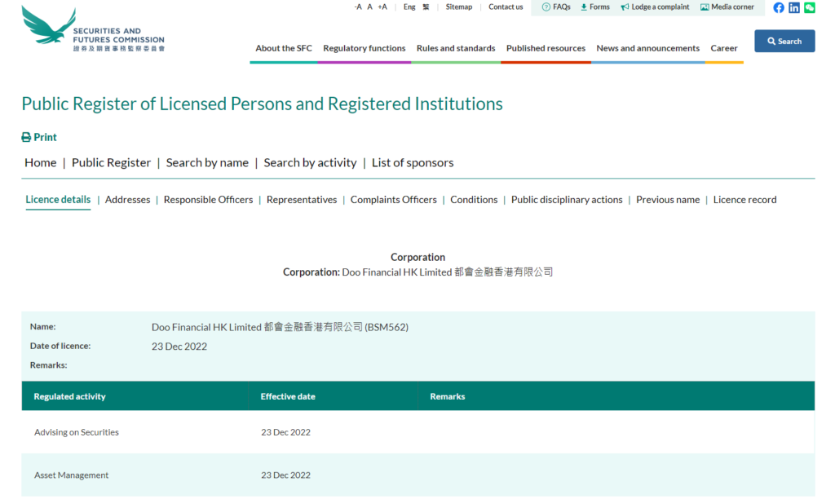This screenshot has width=835, height=504.
Task: Decrease font size with -A
Action: [x=358, y=7]
